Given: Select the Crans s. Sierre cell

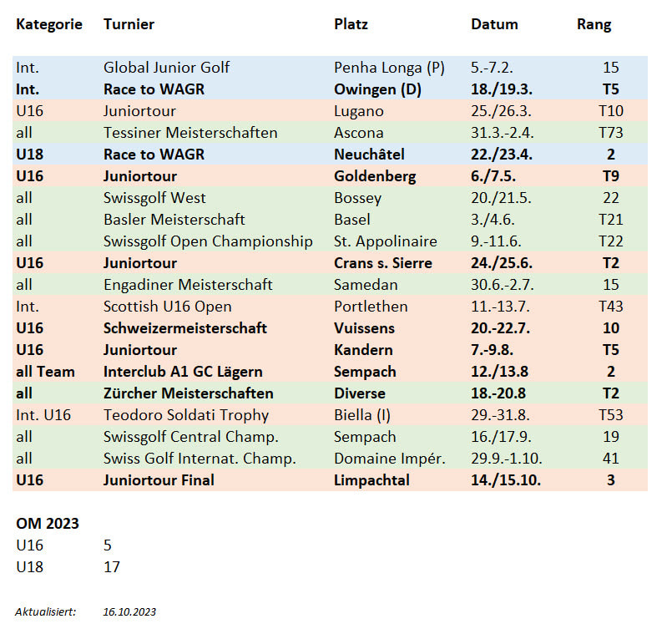Looking at the screenshot, I should 382,263.
